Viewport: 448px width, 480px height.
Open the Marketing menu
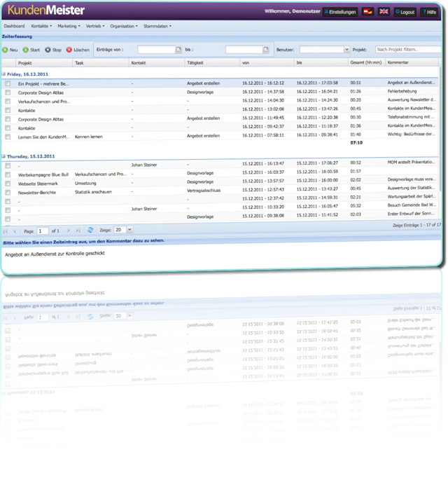click(x=69, y=26)
